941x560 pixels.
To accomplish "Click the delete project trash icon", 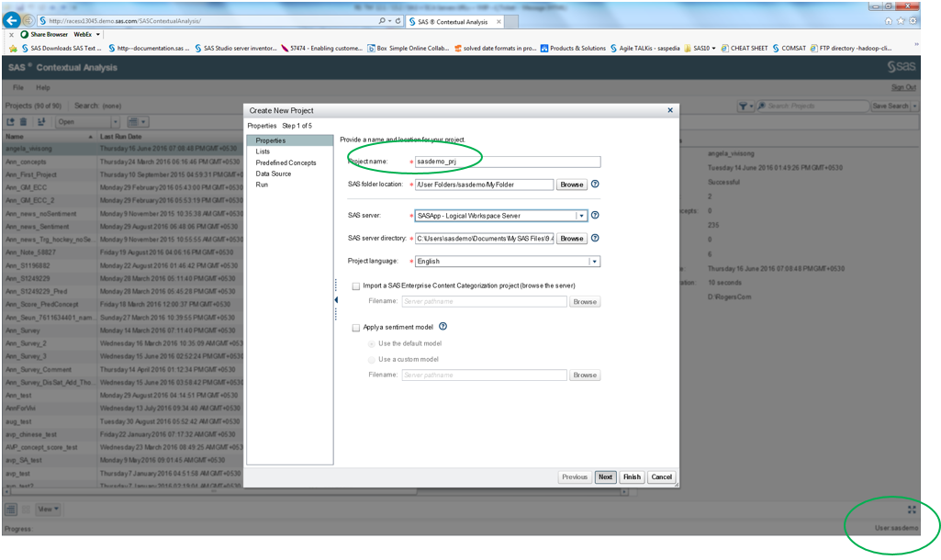I will (23, 122).
